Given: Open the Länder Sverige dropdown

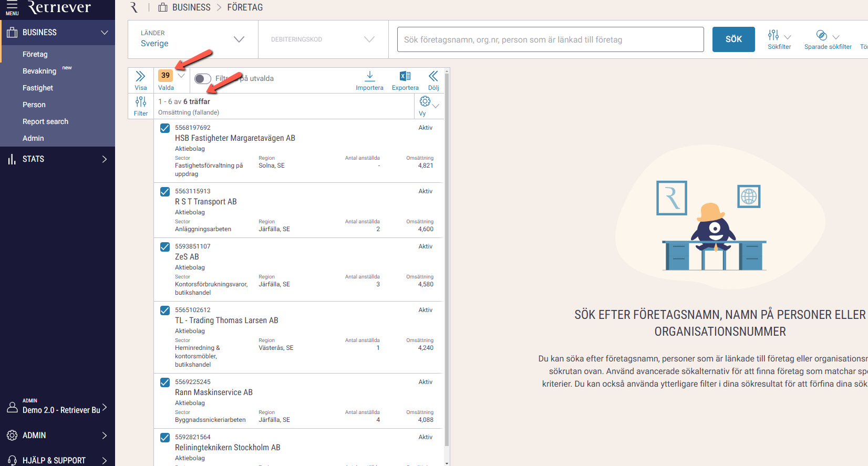Looking at the screenshot, I should tap(193, 39).
